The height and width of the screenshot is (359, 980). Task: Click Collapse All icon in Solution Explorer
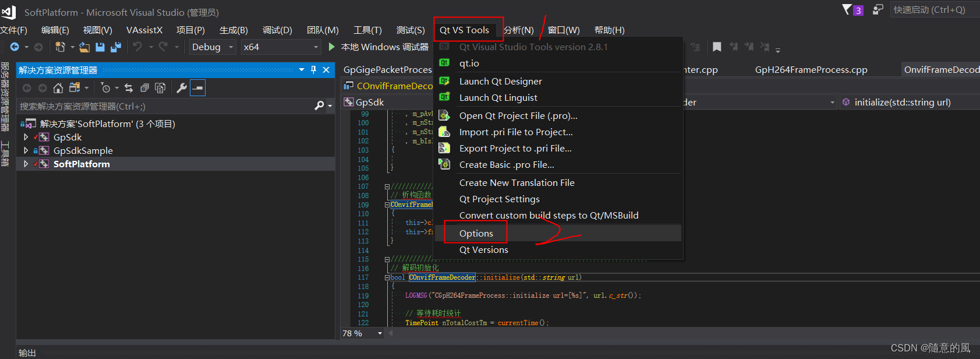144,88
